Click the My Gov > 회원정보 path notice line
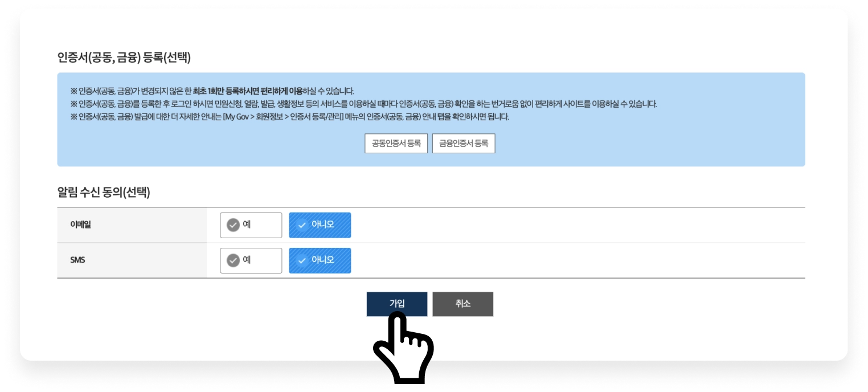 coord(290,117)
